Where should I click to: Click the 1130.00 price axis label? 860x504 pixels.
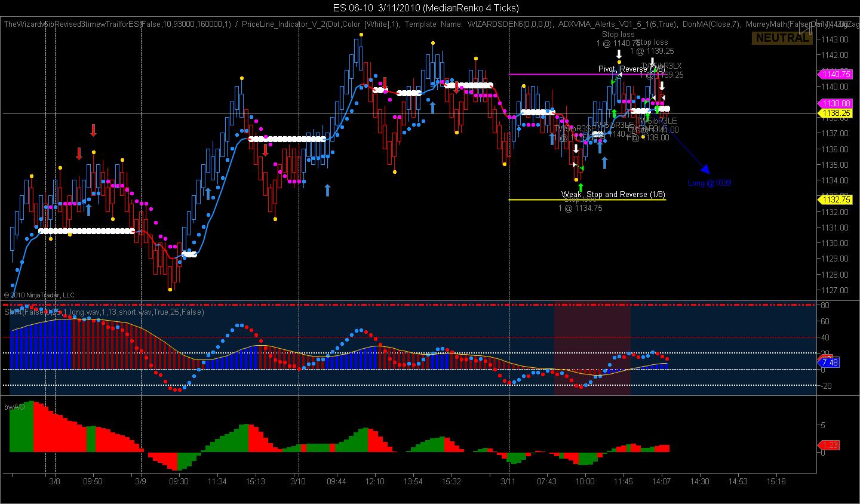(835, 243)
